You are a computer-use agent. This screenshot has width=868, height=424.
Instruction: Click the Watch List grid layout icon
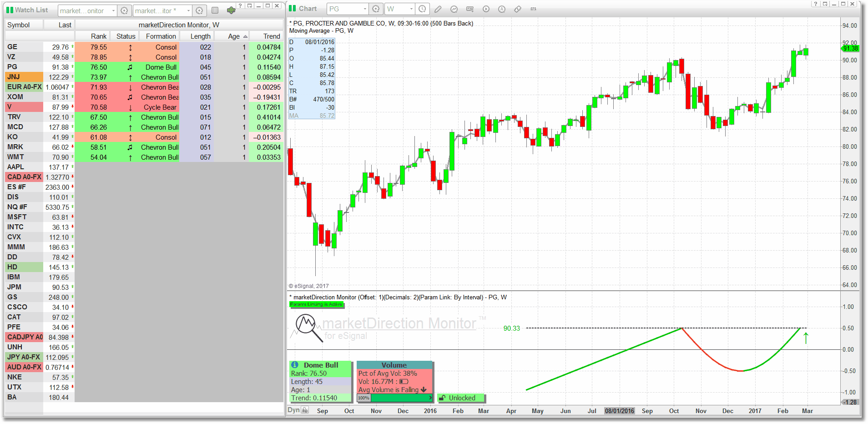[215, 10]
